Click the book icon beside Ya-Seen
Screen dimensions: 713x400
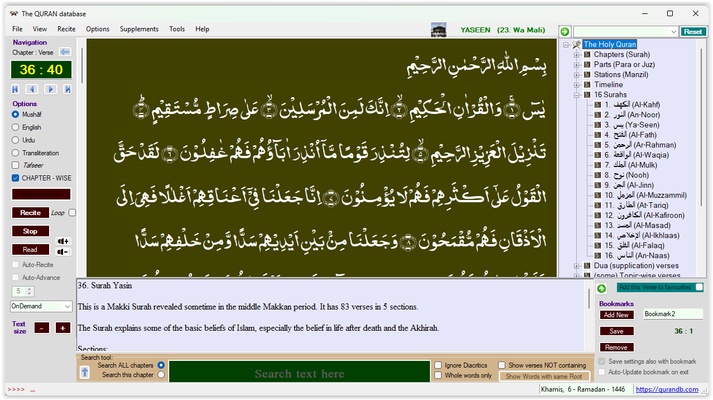click(598, 125)
